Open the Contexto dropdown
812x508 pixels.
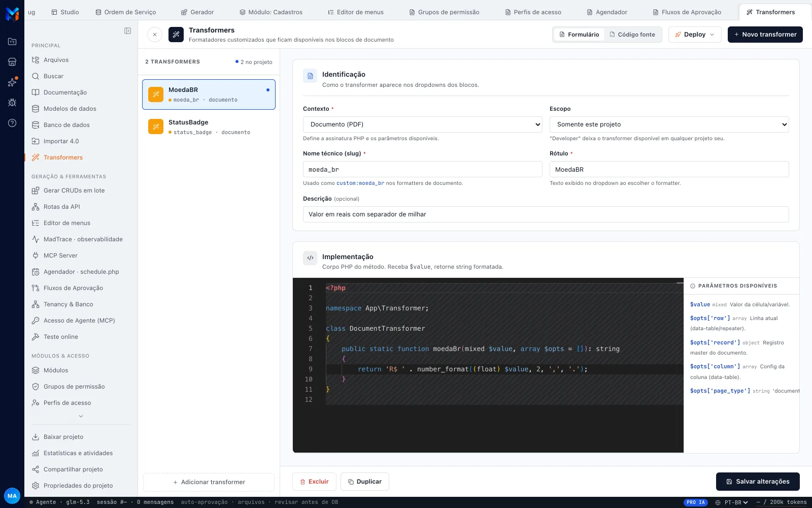point(423,124)
